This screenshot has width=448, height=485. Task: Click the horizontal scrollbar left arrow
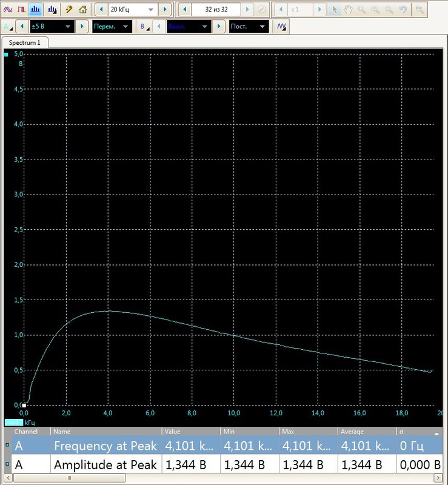[8, 478]
